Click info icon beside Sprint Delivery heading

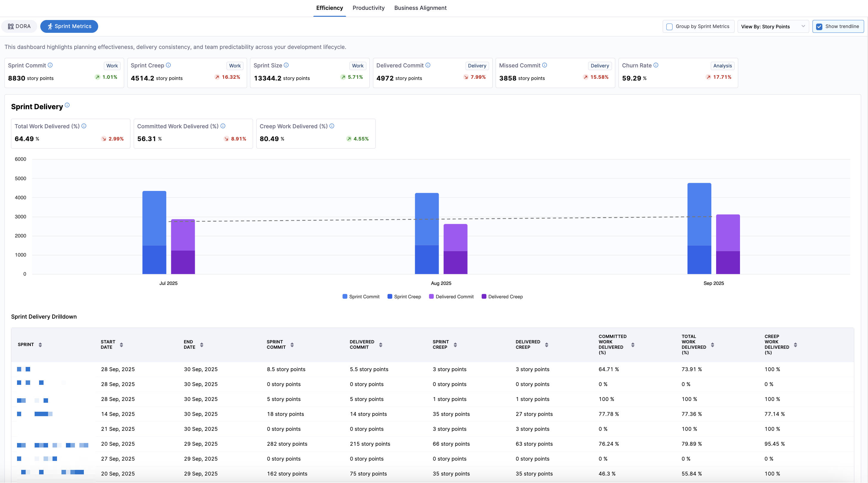pos(67,105)
